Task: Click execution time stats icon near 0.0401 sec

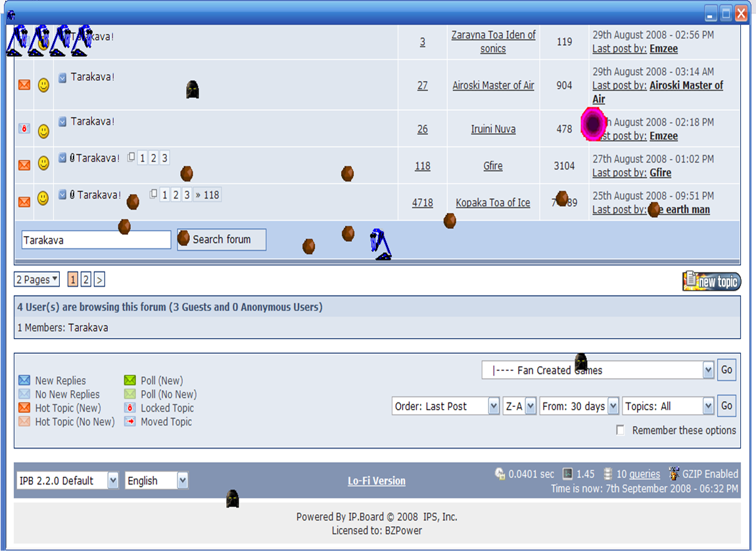Action: (500, 473)
